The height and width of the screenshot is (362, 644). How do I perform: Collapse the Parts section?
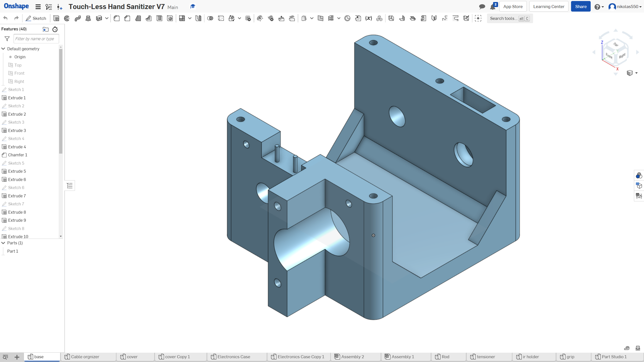pyautogui.click(x=3, y=243)
